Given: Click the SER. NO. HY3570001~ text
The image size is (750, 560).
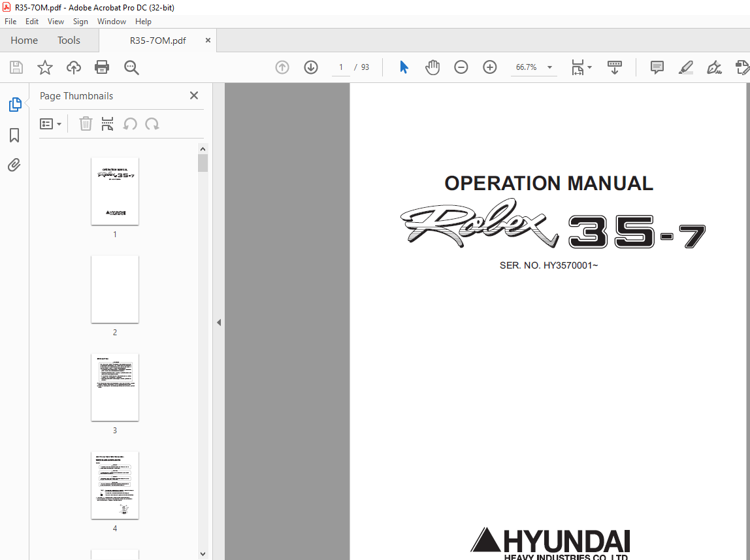Looking at the screenshot, I should pyautogui.click(x=549, y=265).
